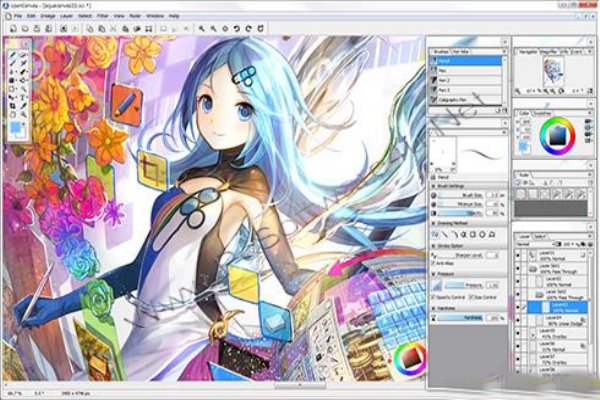Open the File menu
The height and width of the screenshot is (400, 600).
[x=18, y=16]
